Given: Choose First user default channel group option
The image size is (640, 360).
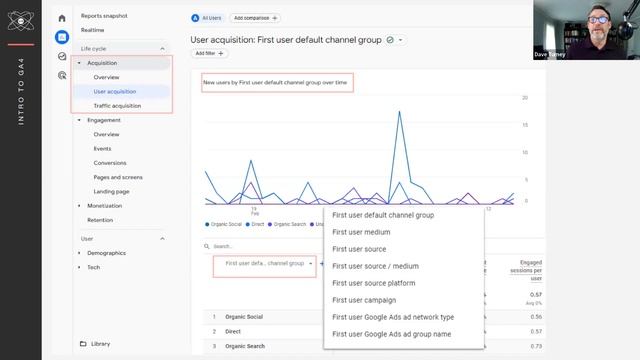Looking at the screenshot, I should point(383,215).
